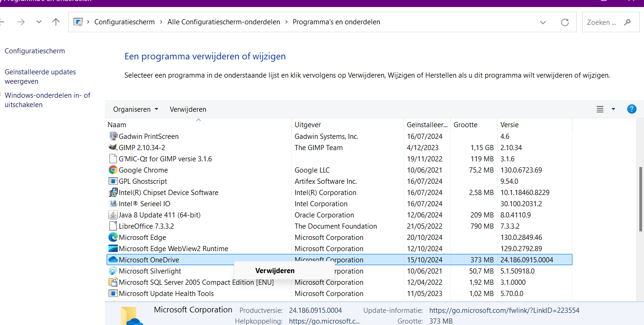Open help with the question mark icon
The height and width of the screenshot is (325, 644).
[631, 109]
